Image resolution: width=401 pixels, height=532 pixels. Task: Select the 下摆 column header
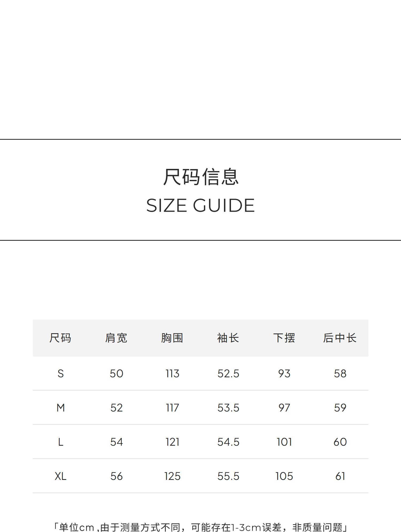pyautogui.click(x=284, y=338)
